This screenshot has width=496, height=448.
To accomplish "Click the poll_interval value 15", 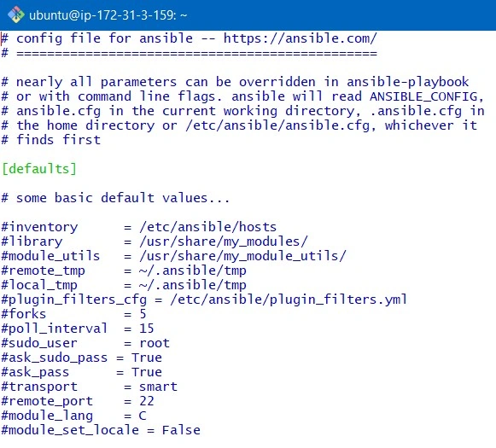I will click(x=147, y=329).
